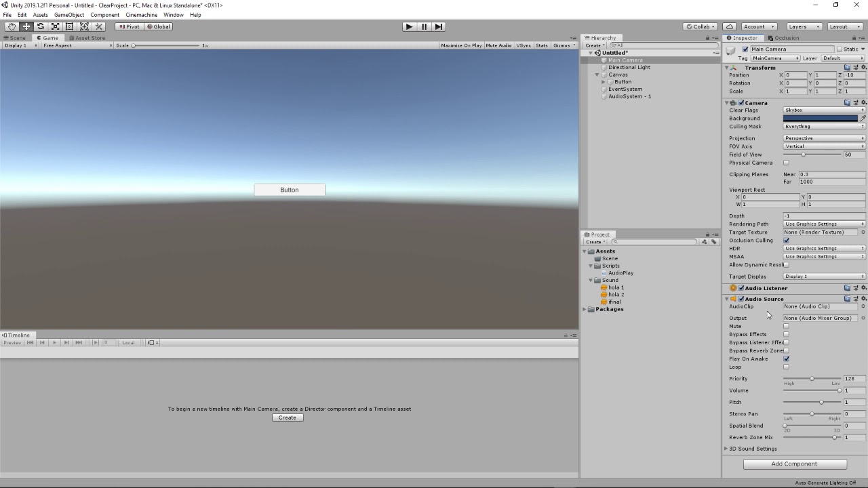Click Inspector panel lock icon
The width and height of the screenshot is (868, 488).
(856, 38)
